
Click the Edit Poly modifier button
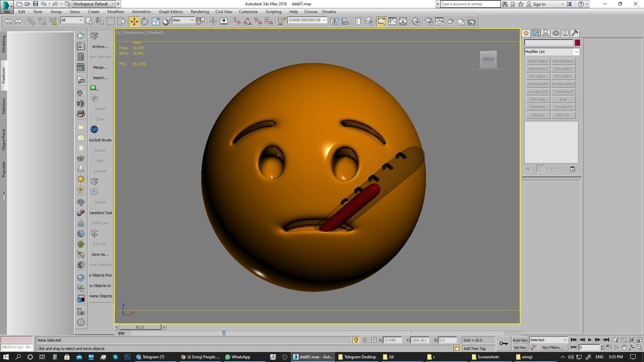(563, 115)
